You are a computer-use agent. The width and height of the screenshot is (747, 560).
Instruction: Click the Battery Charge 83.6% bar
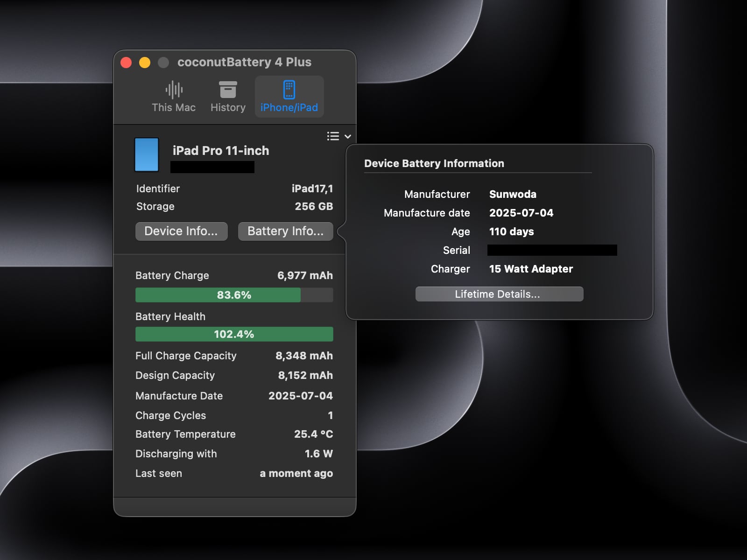pos(234,295)
